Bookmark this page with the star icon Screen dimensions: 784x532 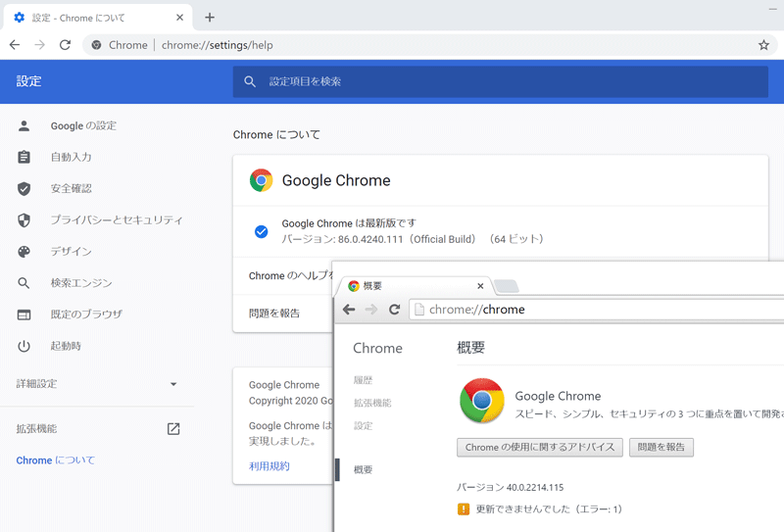coord(763,45)
